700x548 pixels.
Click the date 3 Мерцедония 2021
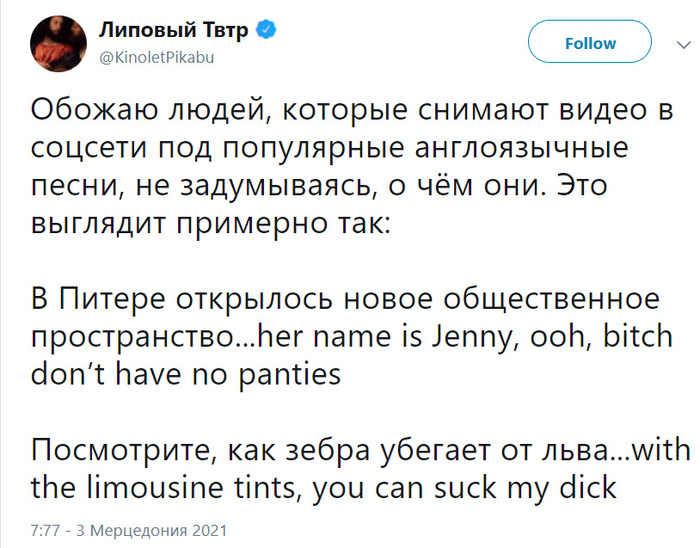point(152,530)
